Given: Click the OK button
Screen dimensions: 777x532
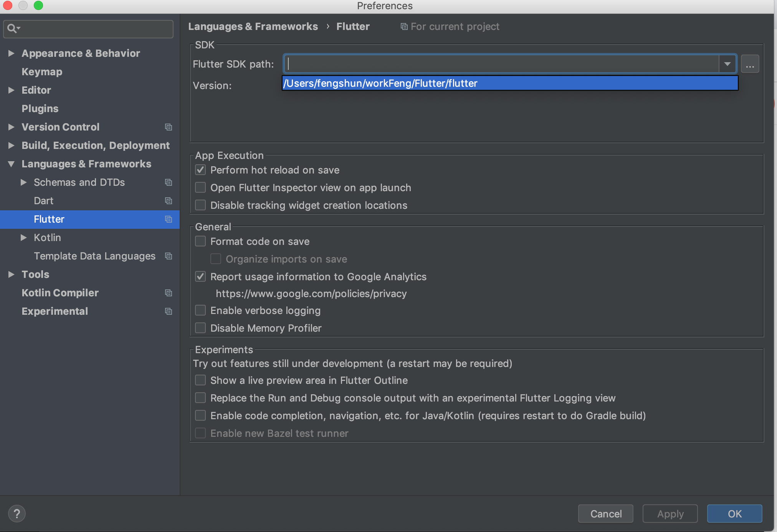Looking at the screenshot, I should tap(734, 514).
